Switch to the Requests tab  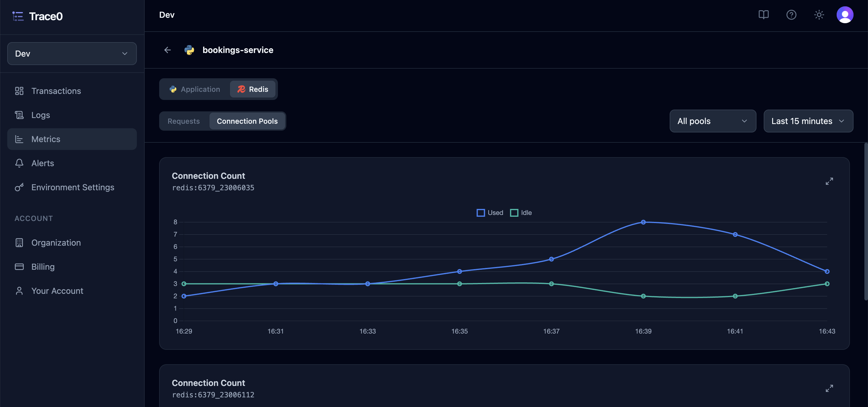pos(184,121)
